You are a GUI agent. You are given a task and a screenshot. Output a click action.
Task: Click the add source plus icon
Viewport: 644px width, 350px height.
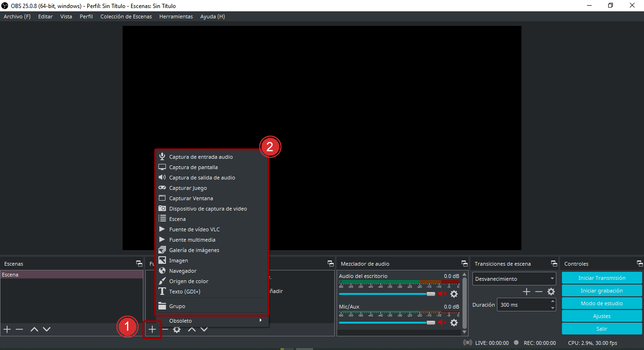(x=152, y=329)
